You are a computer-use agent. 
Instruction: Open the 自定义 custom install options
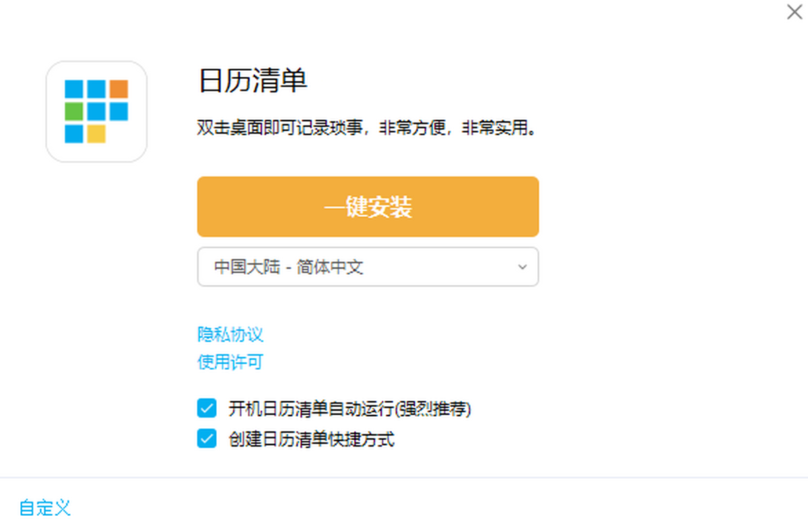pyautogui.click(x=45, y=507)
